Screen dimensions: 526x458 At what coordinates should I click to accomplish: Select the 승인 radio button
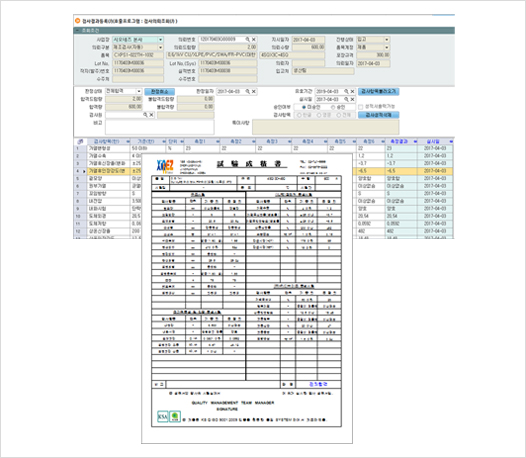click(x=333, y=107)
